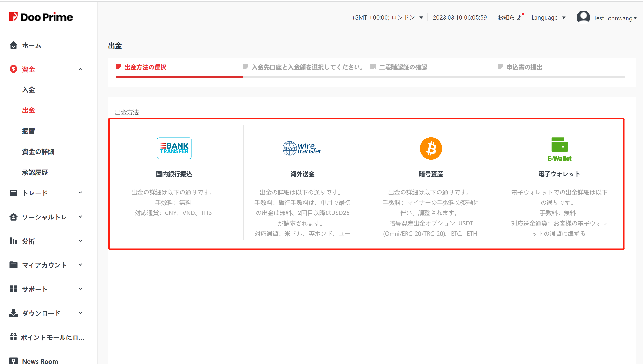Click the Bitcoin logo
The width and height of the screenshot is (643, 364).
click(x=430, y=148)
